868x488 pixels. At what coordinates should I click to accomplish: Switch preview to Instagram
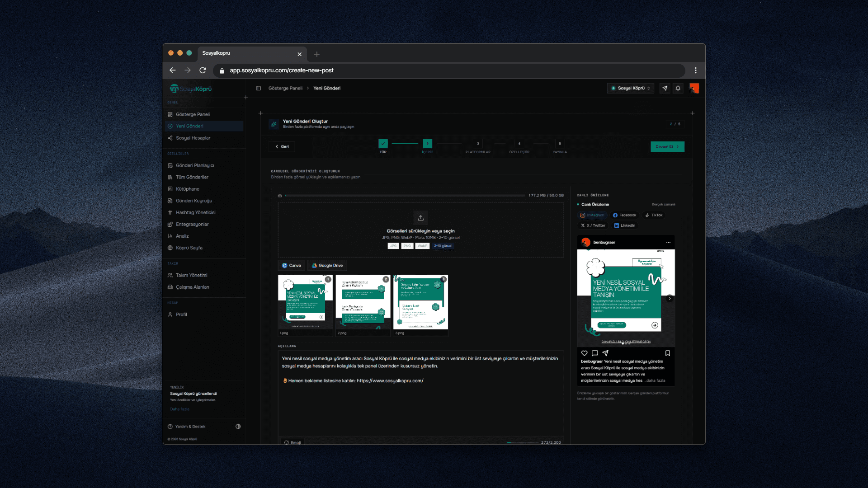592,215
